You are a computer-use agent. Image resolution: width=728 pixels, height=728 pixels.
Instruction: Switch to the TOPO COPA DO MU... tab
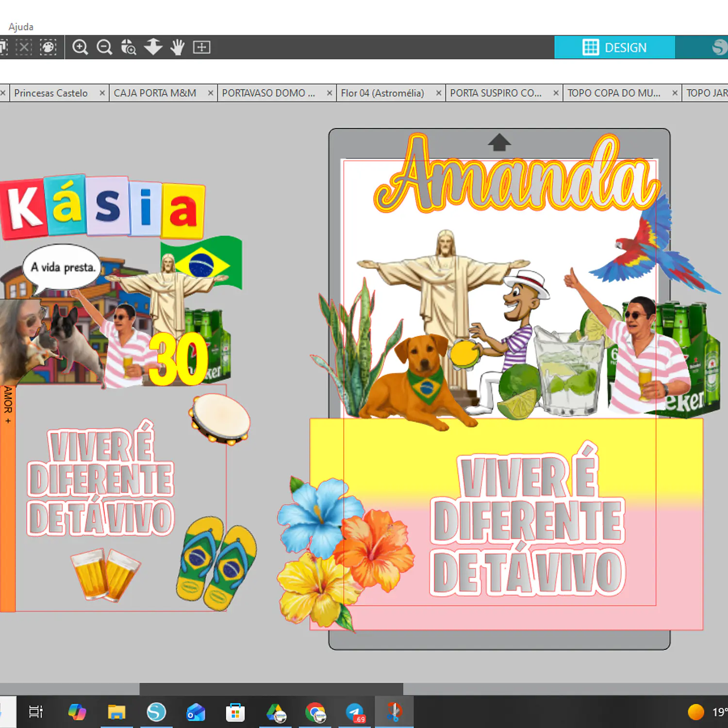coord(614,93)
